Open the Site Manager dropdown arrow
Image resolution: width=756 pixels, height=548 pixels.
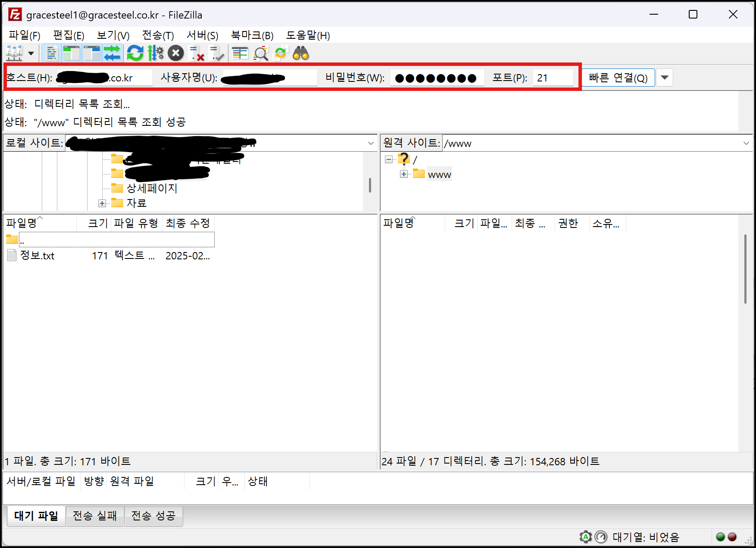[x=31, y=53]
